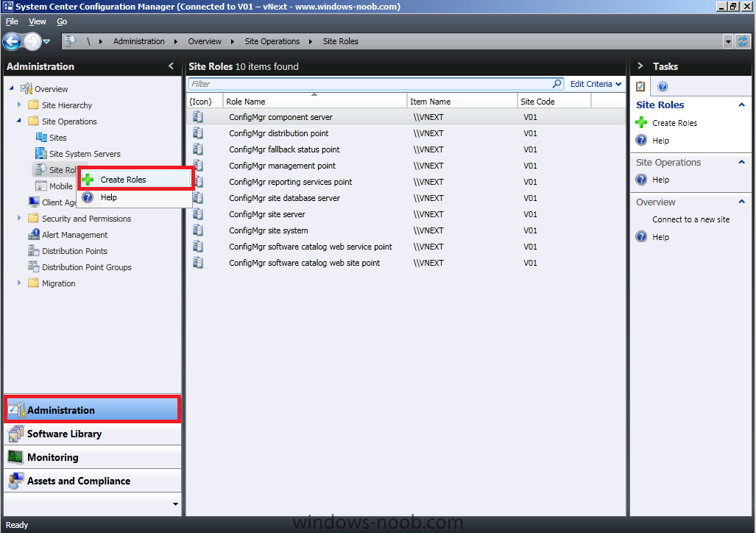Select the Site Operations folder icon
Viewport: 756px width, 533px height.
click(x=33, y=121)
